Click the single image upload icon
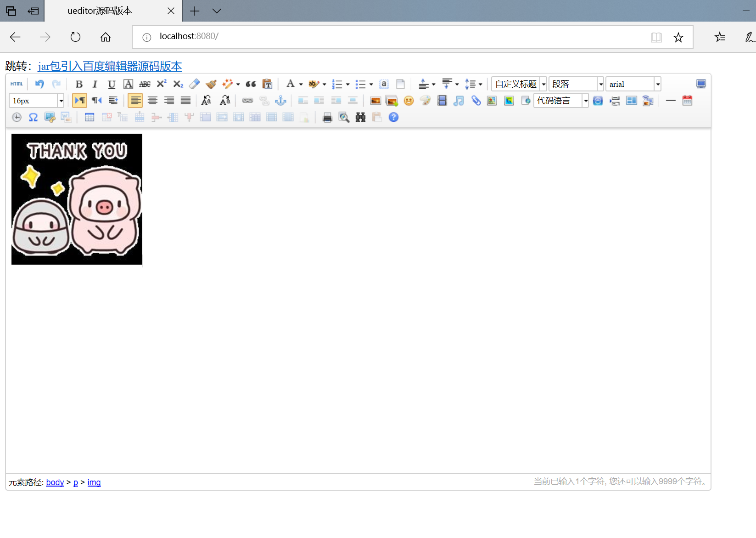756x538 pixels. (375, 101)
